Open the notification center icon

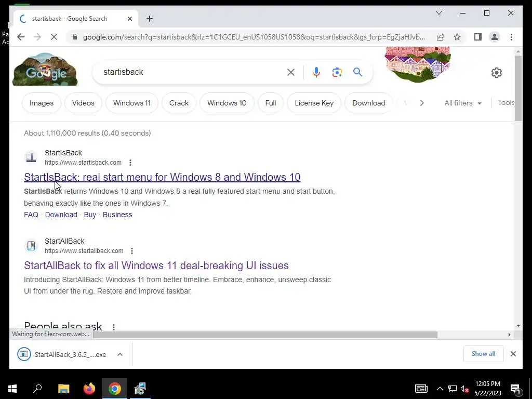coord(516,389)
